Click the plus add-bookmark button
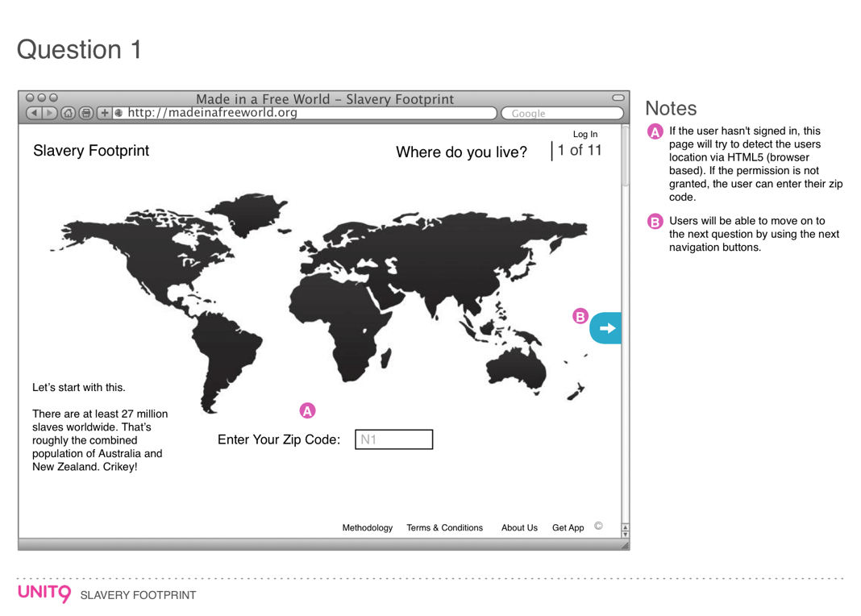 (104, 113)
